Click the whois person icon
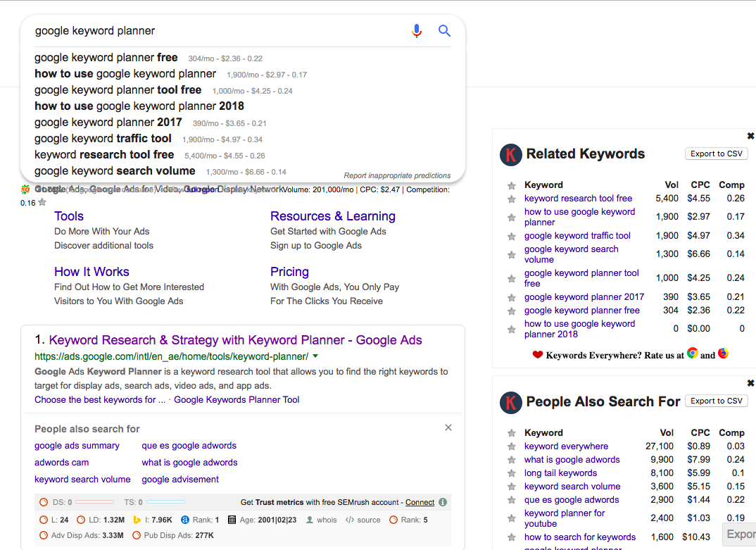Viewport: 756px width, 550px height. 310,520
